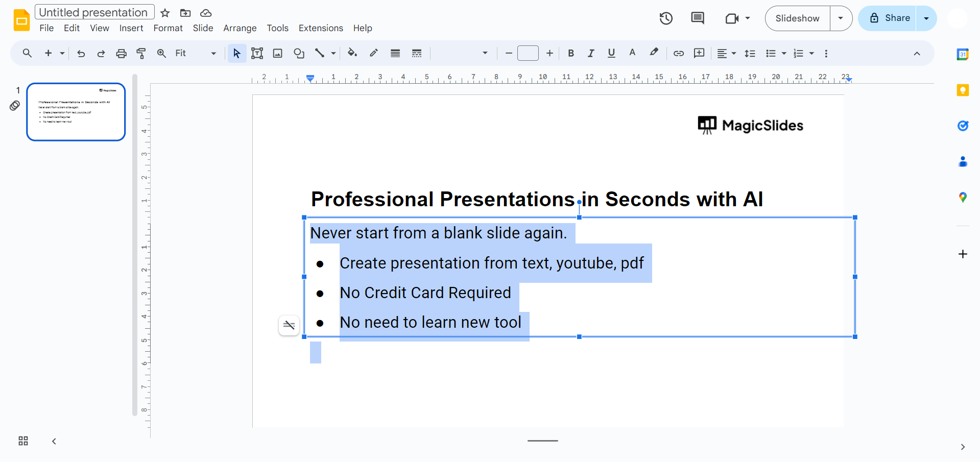This screenshot has width=980, height=462.
Task: Click the insert link icon
Action: (678, 53)
